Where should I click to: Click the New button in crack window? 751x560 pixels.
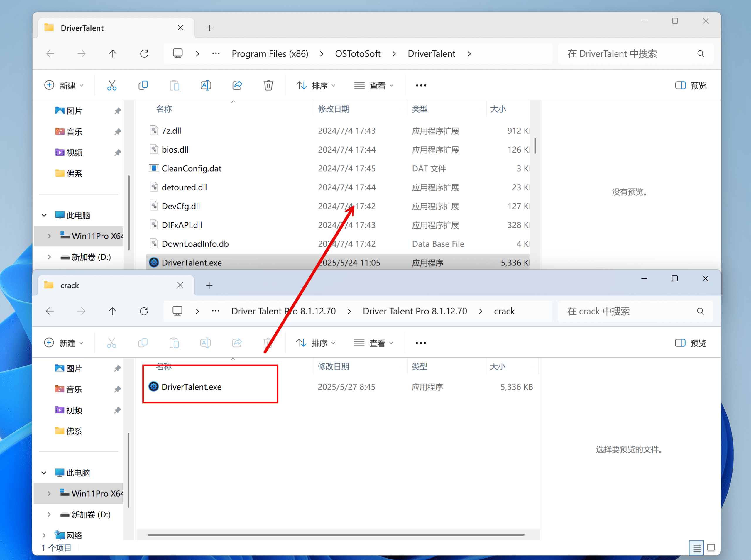[x=64, y=343]
